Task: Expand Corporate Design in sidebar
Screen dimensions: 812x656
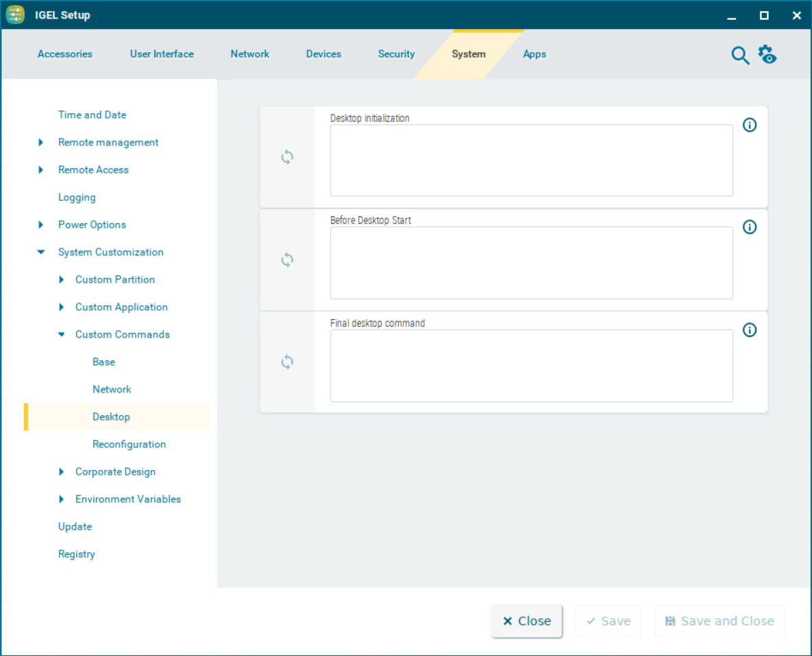Action: 61,472
